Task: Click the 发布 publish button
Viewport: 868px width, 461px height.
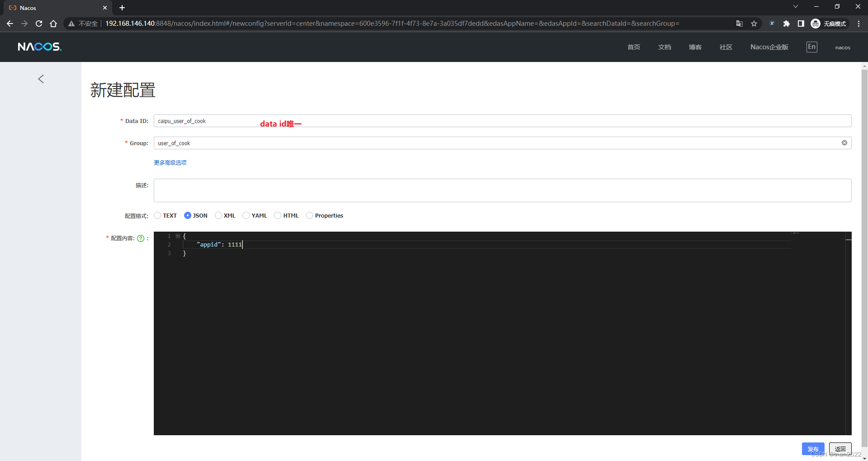Action: coord(813,449)
